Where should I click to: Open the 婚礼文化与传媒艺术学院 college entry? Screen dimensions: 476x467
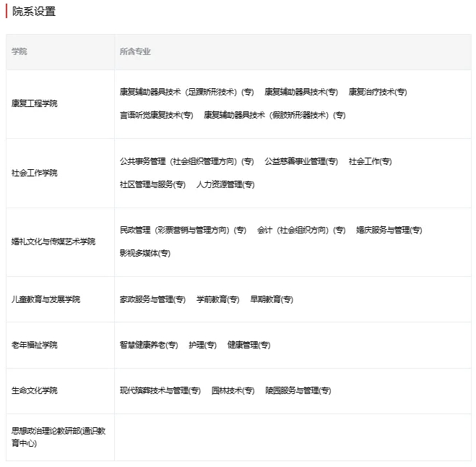tap(53, 241)
